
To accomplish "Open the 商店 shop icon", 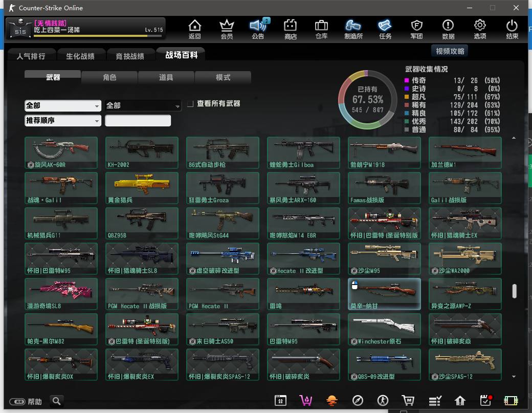I will (x=291, y=29).
